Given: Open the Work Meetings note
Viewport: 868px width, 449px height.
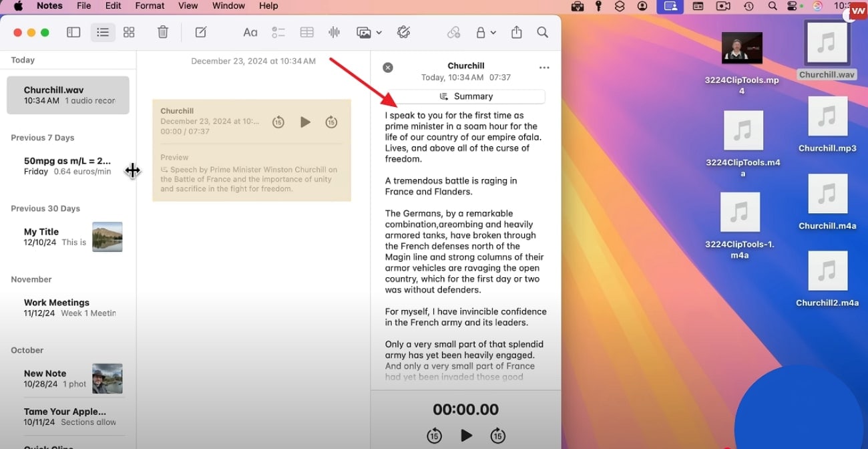Looking at the screenshot, I should (x=68, y=307).
